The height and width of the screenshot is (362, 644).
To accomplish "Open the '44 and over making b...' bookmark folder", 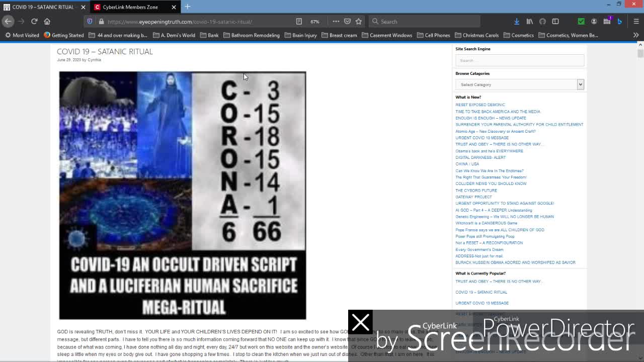I will (118, 35).
